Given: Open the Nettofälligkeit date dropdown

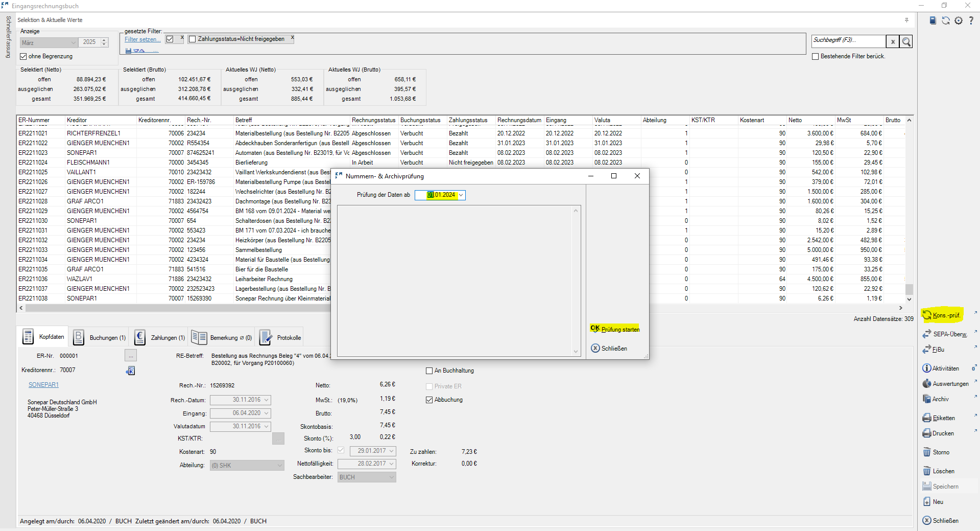Looking at the screenshot, I should tap(392, 464).
